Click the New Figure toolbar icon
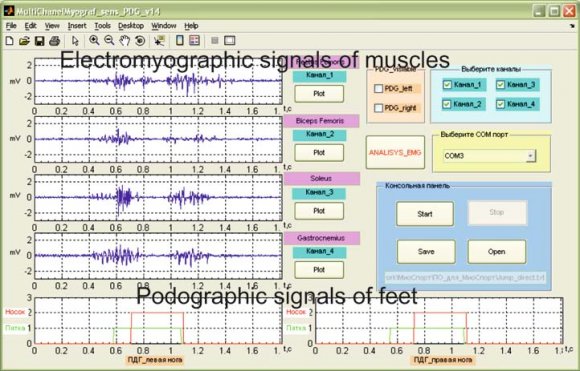Screen dimensions: 580x371 [x=10, y=41]
